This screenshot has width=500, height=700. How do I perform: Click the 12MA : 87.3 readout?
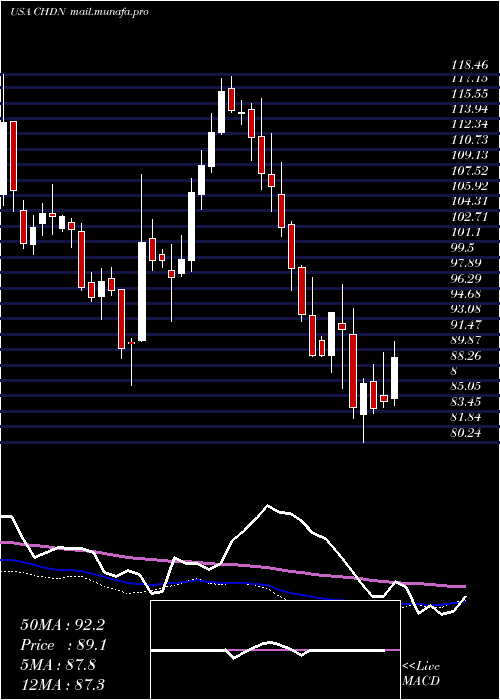tap(62, 684)
